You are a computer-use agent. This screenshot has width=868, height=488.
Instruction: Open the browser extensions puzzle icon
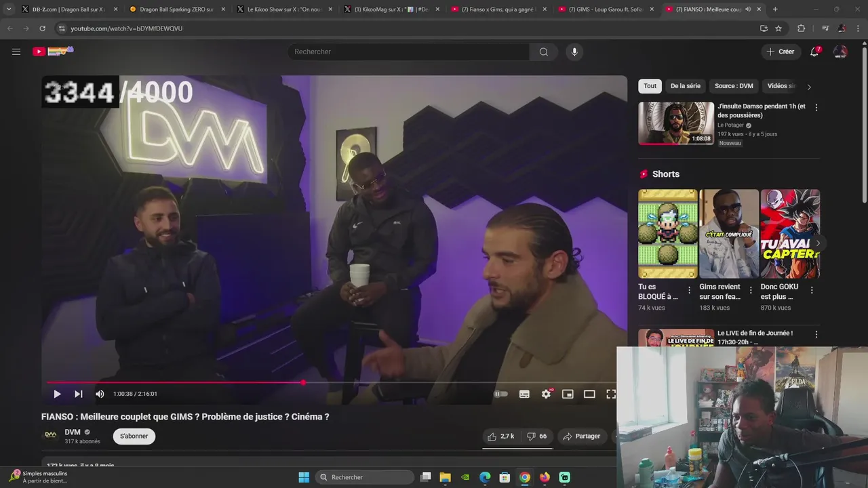click(x=801, y=28)
